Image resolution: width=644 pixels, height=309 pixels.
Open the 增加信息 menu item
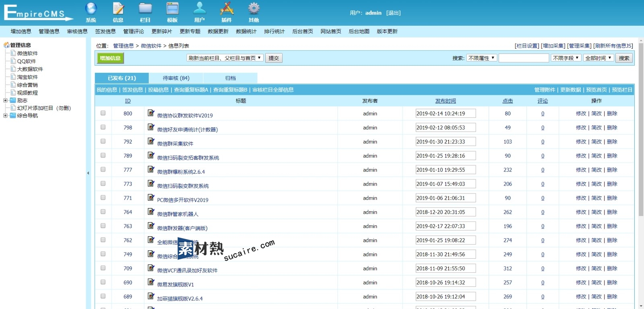21,31
